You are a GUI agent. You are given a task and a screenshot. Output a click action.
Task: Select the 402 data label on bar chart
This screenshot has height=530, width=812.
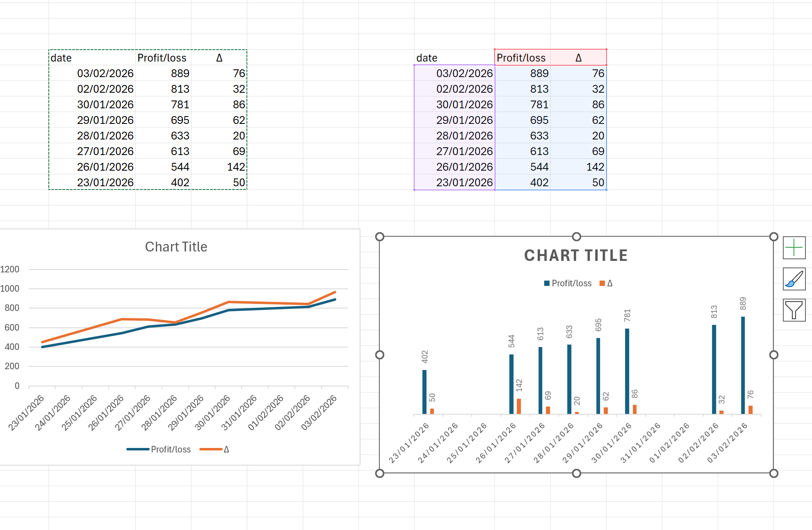coord(425,357)
